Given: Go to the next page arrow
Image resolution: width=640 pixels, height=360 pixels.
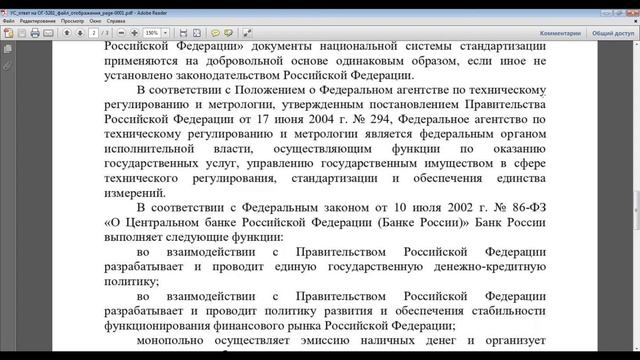Looking at the screenshot, I should pos(80,33).
